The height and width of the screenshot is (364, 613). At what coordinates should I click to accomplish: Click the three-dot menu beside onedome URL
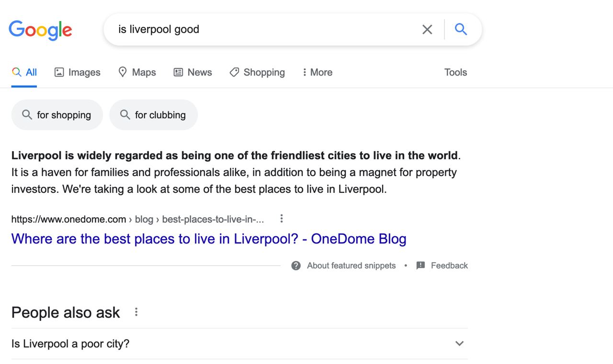coord(282,219)
